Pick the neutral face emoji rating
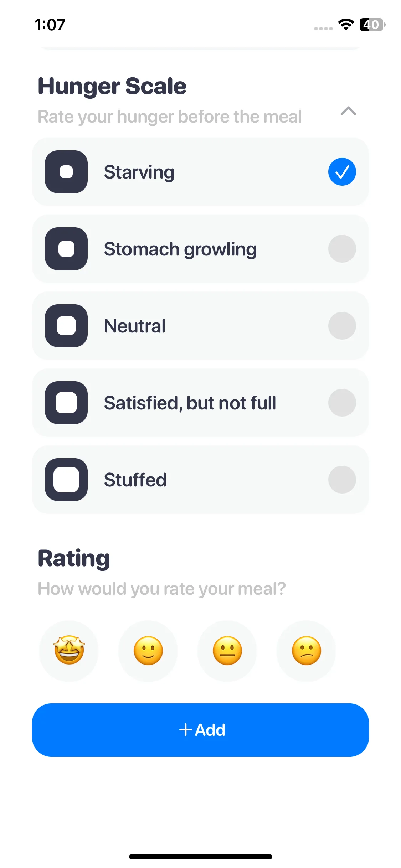This screenshot has width=401, height=868. pyautogui.click(x=227, y=651)
